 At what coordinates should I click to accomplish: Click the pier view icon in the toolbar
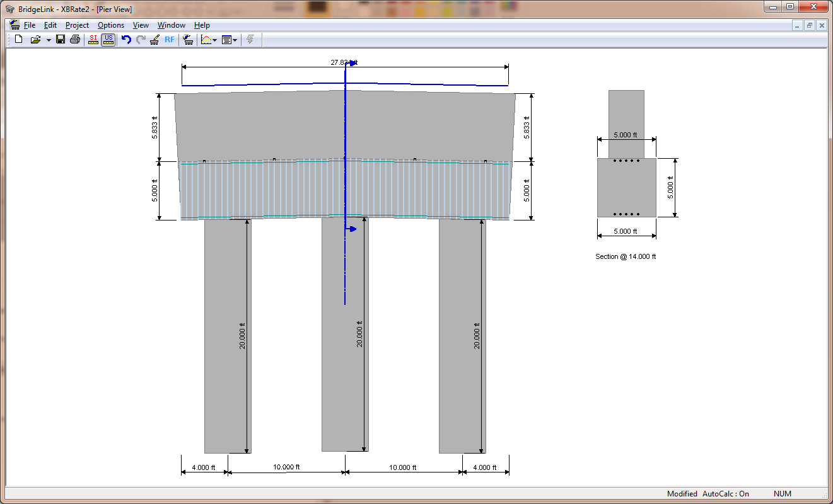pyautogui.click(x=187, y=40)
